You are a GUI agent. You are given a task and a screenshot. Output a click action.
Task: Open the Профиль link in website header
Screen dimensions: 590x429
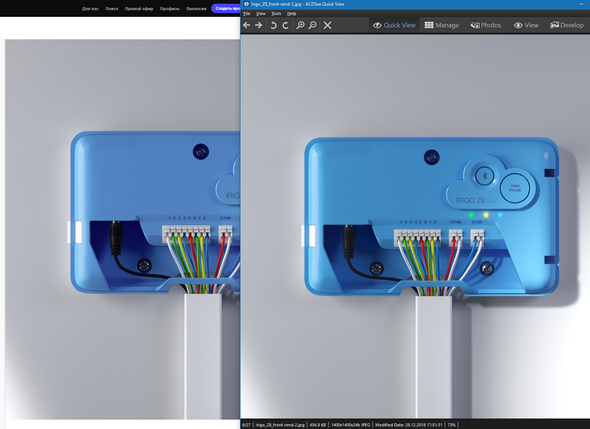click(170, 9)
